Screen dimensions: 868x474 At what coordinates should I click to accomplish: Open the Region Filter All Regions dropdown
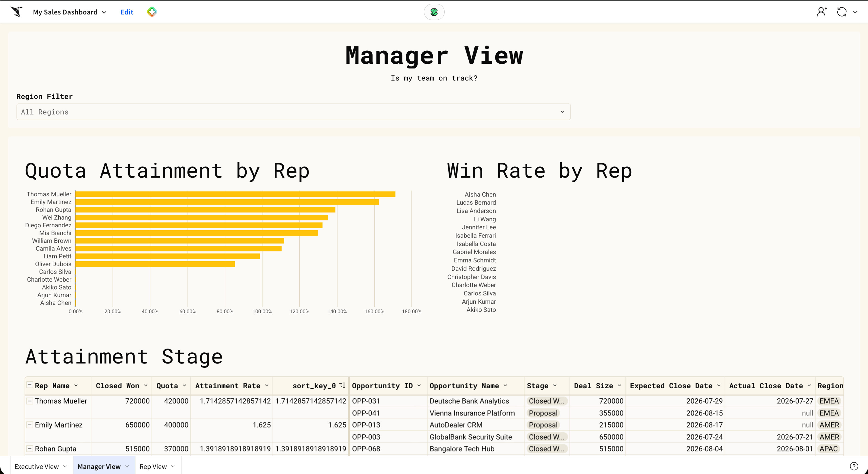click(293, 111)
